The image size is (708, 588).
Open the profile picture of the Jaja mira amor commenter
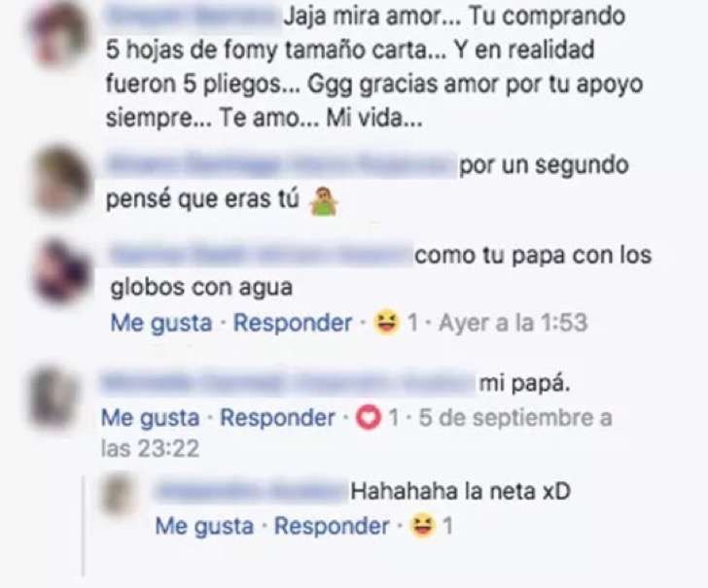coord(60,34)
